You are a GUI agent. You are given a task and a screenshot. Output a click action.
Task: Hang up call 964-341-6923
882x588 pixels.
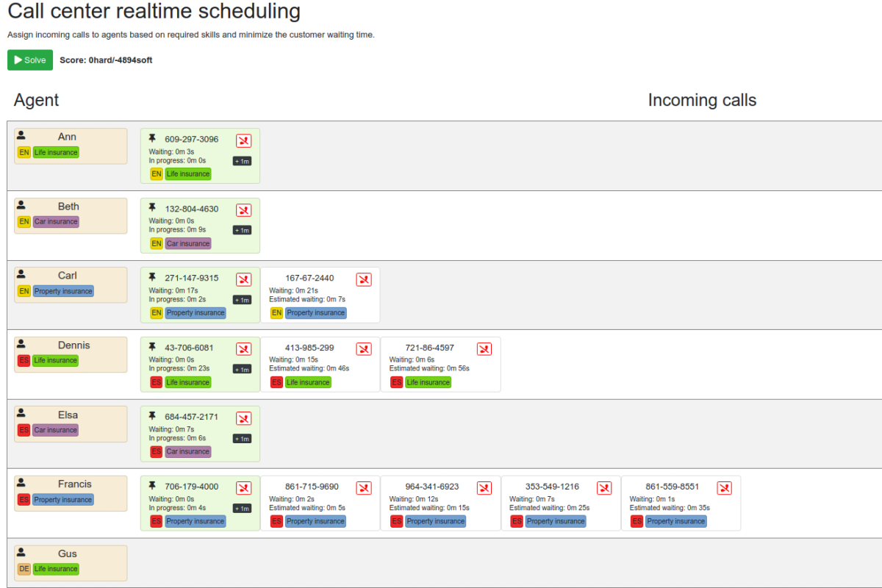(x=484, y=488)
